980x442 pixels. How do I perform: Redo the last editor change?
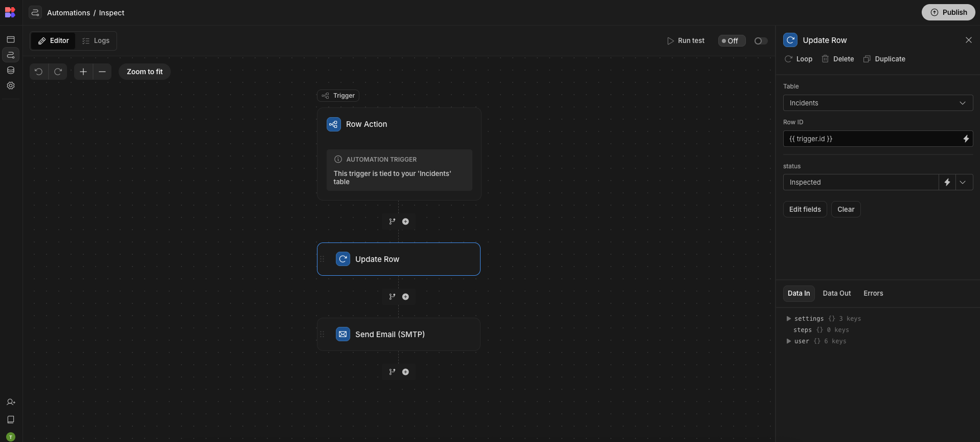(x=58, y=72)
